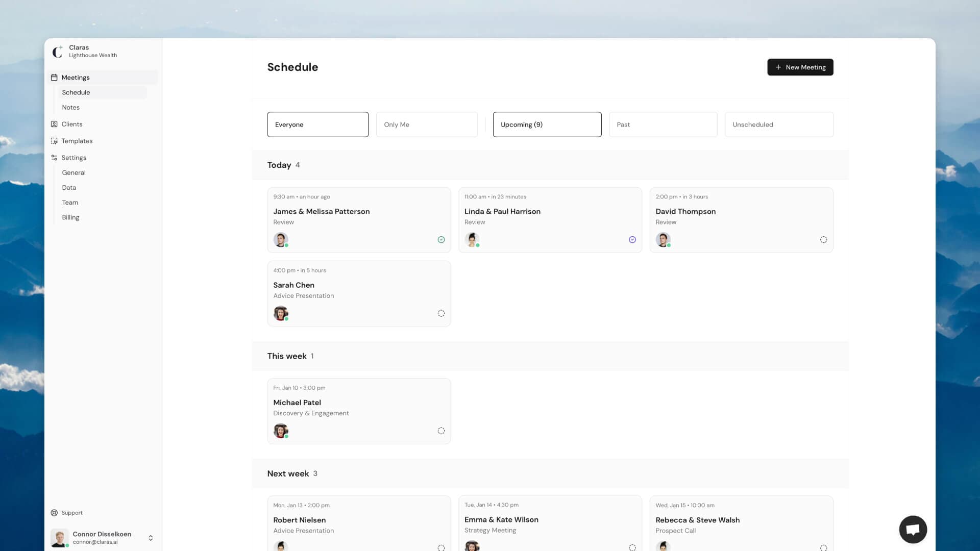Open the Emma & Kate Wilson meeting card
The image size is (980, 551).
pos(550,520)
